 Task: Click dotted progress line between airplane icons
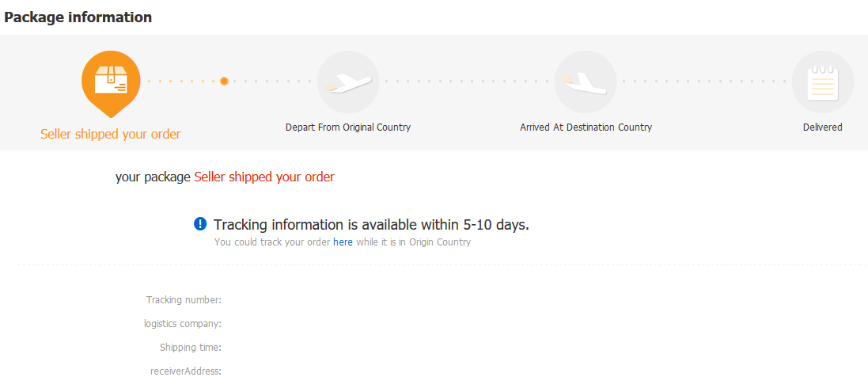click(467, 82)
